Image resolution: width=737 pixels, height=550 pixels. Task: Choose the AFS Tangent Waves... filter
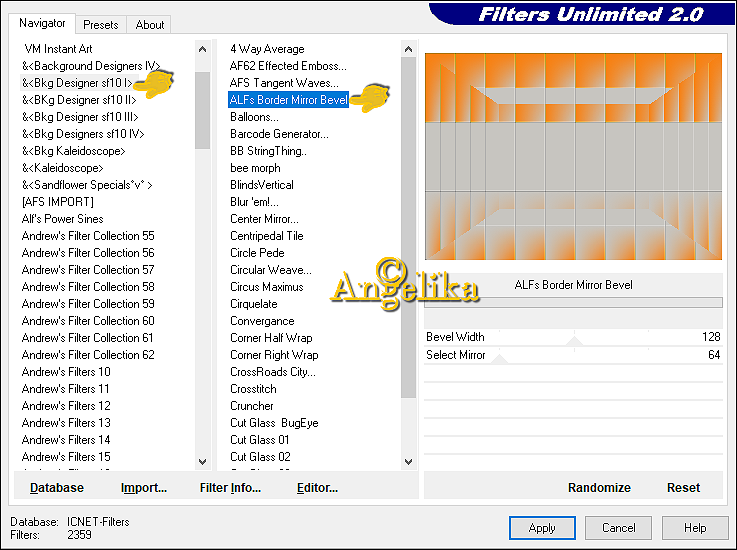(284, 83)
